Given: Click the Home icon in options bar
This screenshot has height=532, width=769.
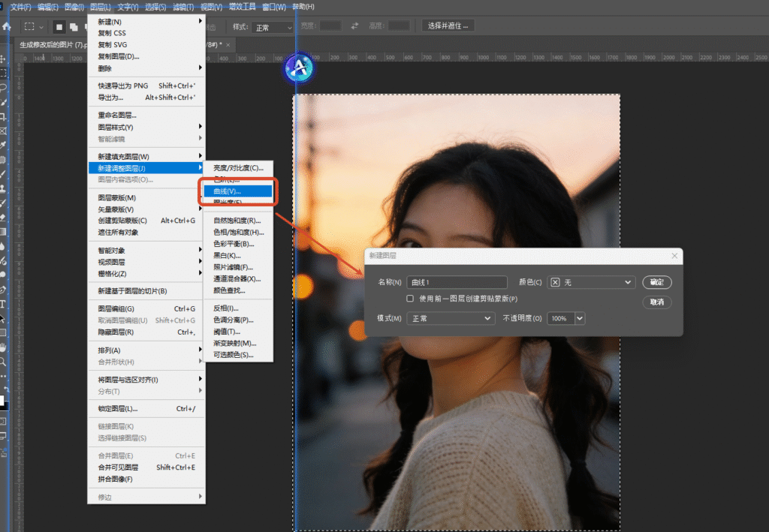Looking at the screenshot, I should (x=7, y=26).
